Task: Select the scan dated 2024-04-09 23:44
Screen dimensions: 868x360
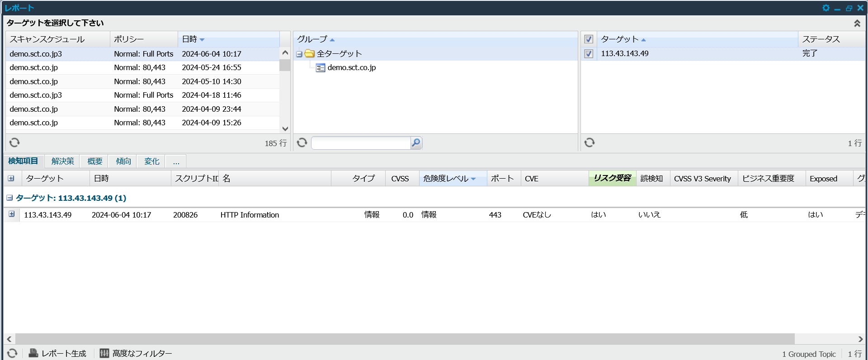Action: pyautogui.click(x=143, y=109)
